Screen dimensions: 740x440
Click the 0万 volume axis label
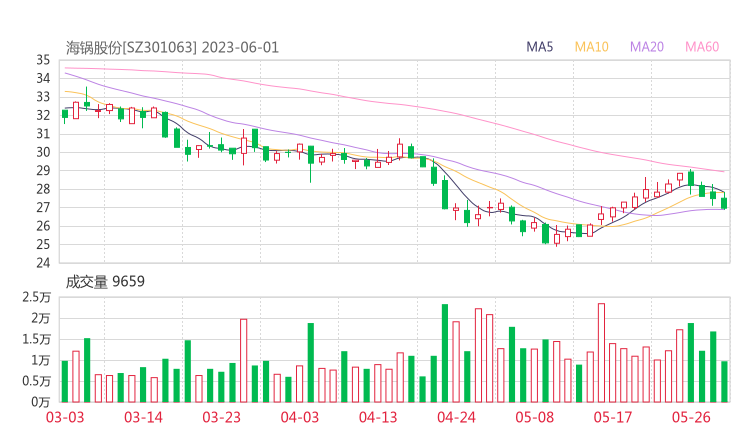coord(40,402)
